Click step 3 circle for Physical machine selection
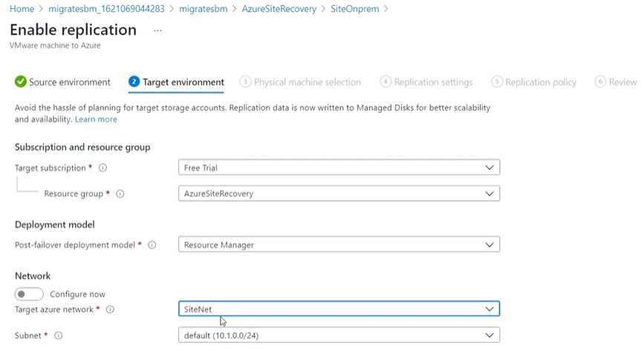This screenshot has height=353, width=644. [x=245, y=82]
